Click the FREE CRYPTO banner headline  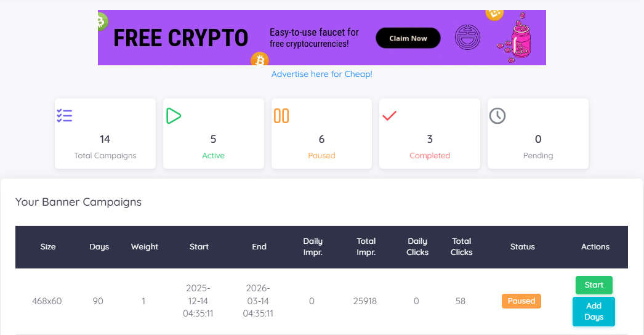pos(181,38)
